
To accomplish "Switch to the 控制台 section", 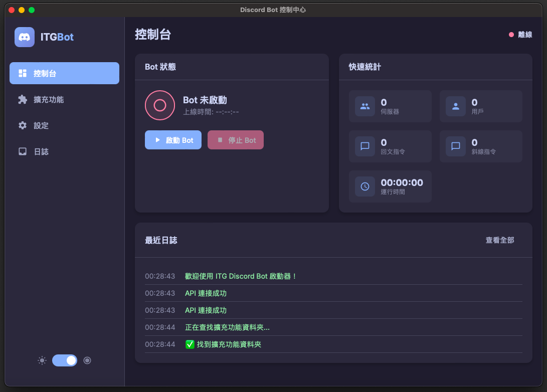I will click(64, 73).
